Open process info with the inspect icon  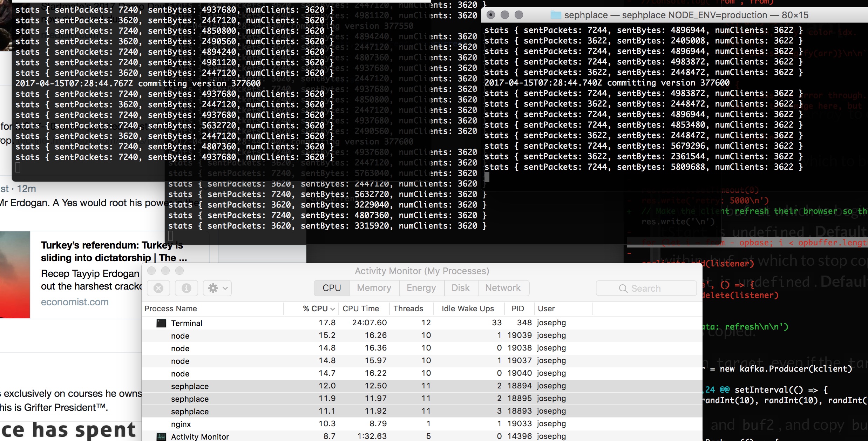187,288
